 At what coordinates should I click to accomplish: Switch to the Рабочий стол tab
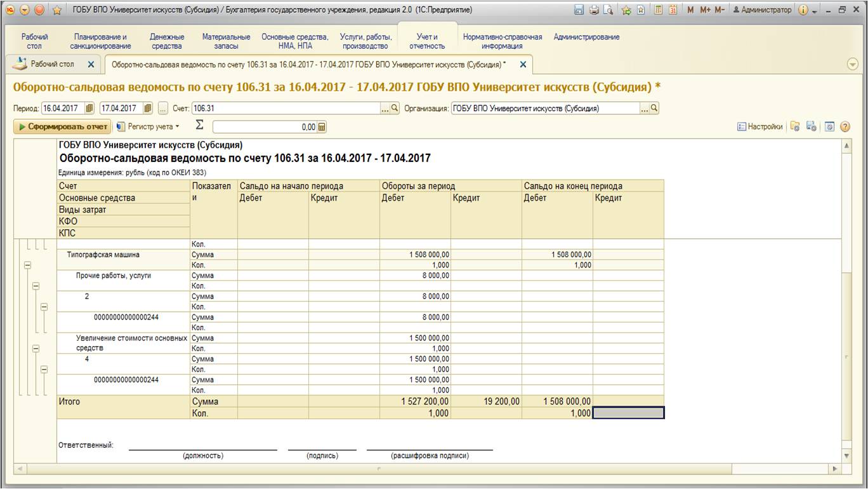coord(52,64)
